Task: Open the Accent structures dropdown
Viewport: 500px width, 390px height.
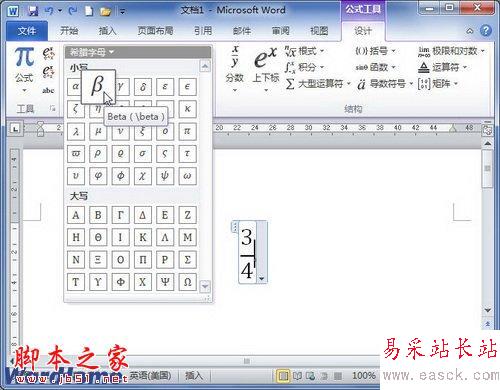Action: (x=385, y=84)
